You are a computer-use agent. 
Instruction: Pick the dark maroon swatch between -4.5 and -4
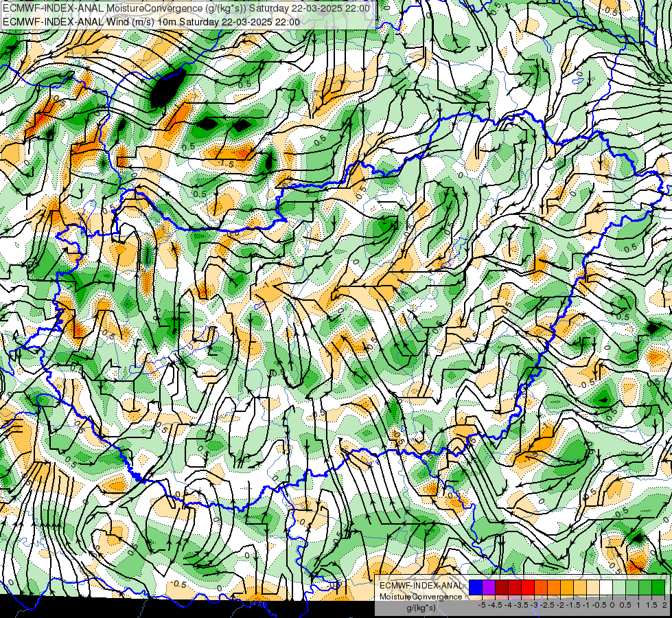[x=502, y=588]
